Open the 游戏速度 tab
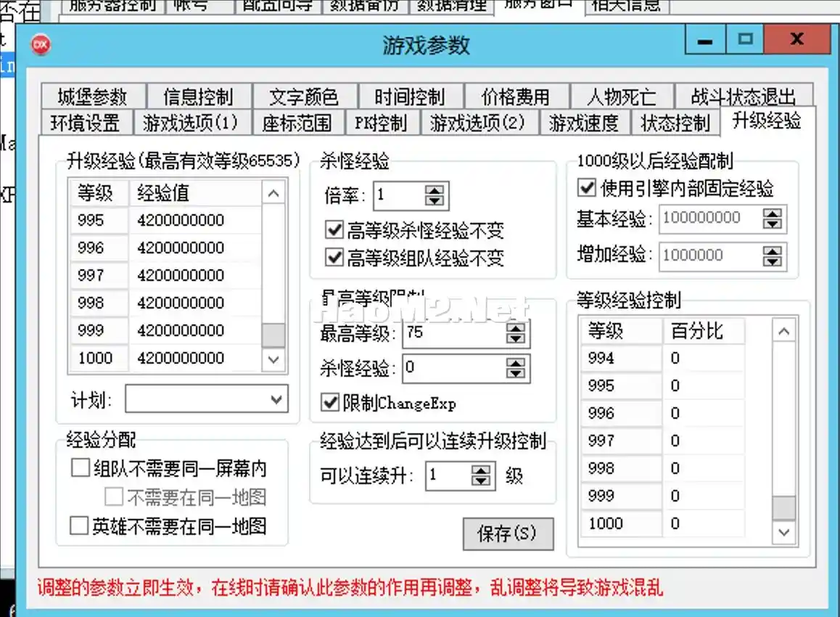Viewport: 840px width, 617px height. coord(584,123)
